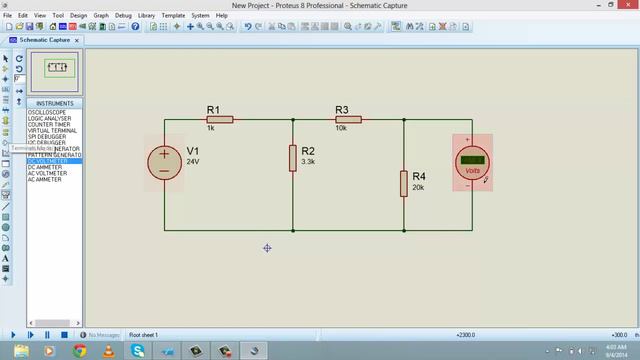Open the Design menu
Viewport: 640px width, 360px height.
tap(78, 16)
